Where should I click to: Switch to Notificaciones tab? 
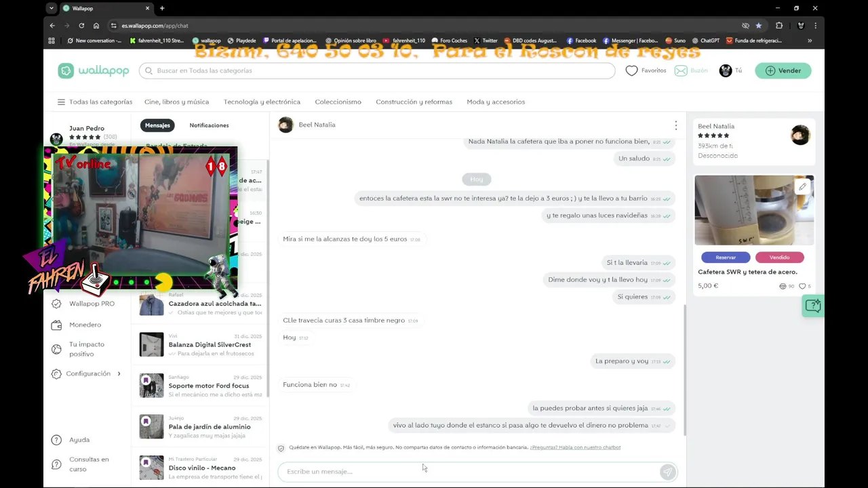point(209,125)
